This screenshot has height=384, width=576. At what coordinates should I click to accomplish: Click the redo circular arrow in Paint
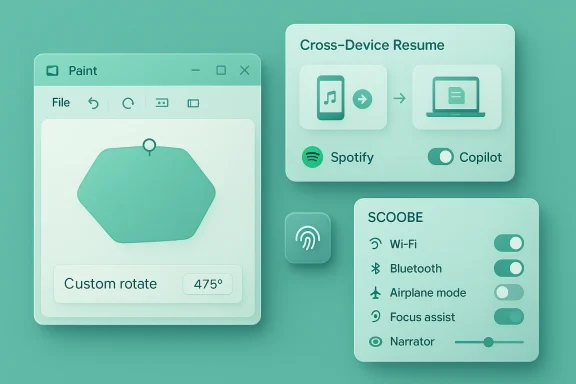point(128,103)
